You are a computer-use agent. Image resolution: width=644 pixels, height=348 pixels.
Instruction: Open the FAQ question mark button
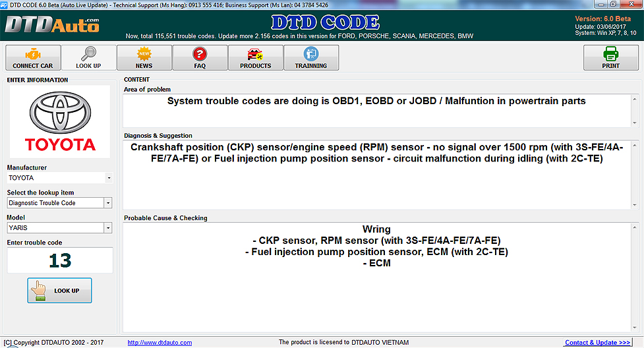[x=200, y=58]
